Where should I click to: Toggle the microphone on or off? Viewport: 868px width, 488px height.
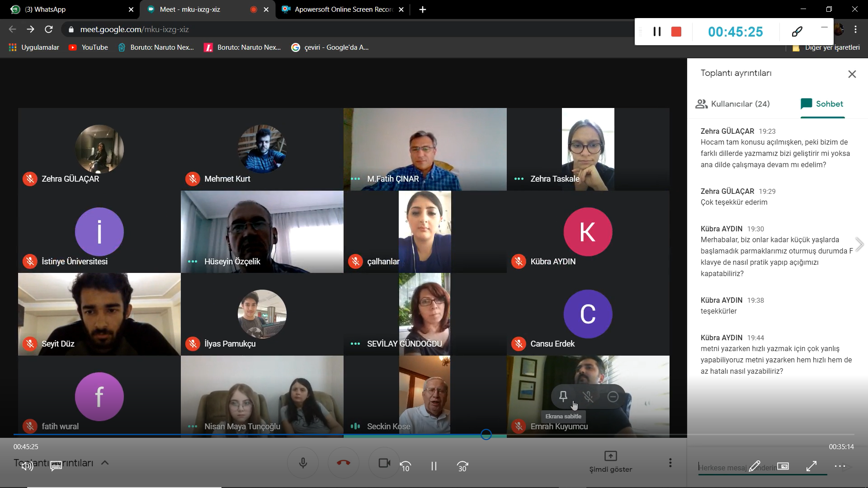point(303,463)
